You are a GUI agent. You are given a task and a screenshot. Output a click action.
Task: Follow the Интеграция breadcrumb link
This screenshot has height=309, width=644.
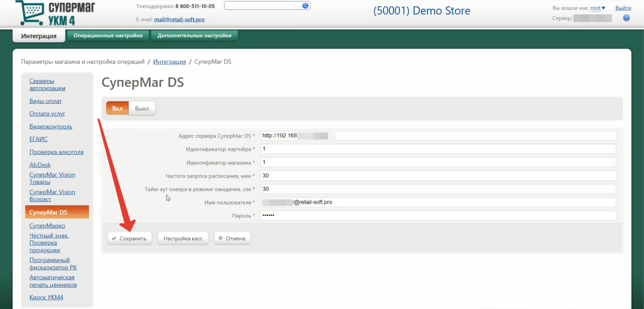pyautogui.click(x=169, y=62)
